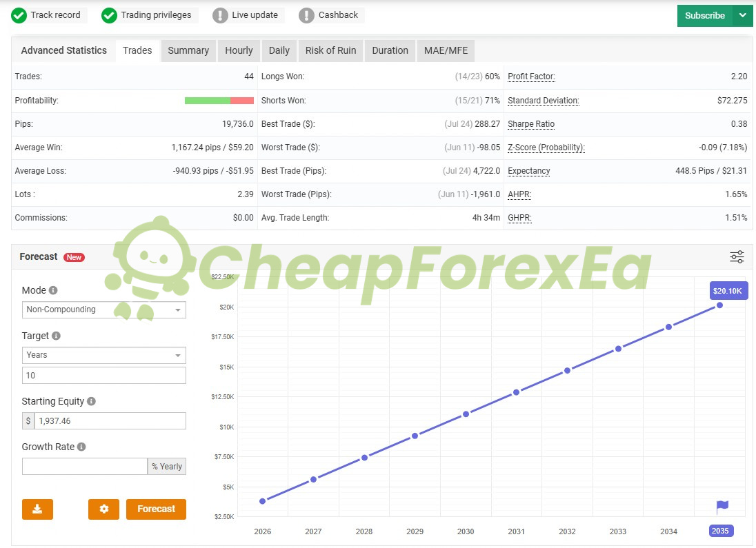This screenshot has height=548, width=756.
Task: Click the AHPR label link
Action: click(x=520, y=194)
